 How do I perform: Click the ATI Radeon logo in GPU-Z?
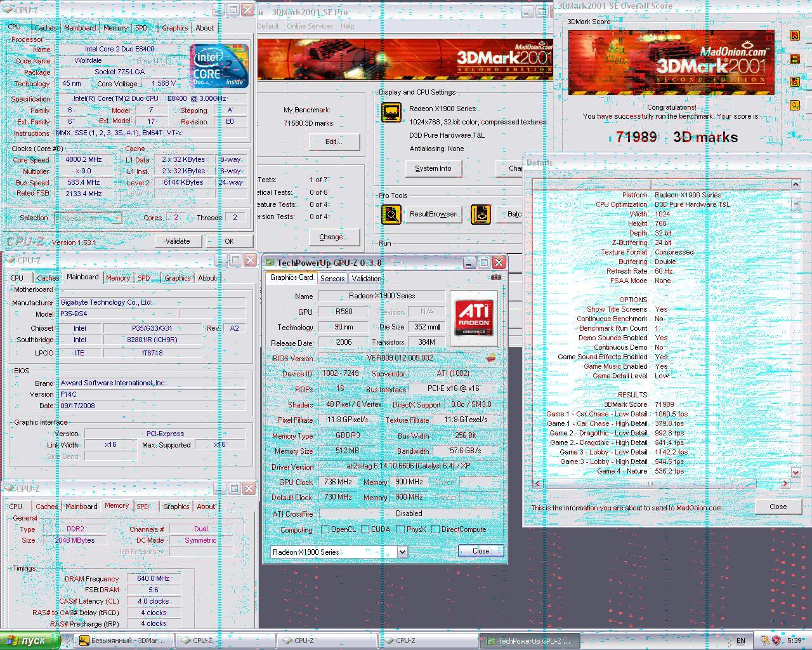point(474,318)
